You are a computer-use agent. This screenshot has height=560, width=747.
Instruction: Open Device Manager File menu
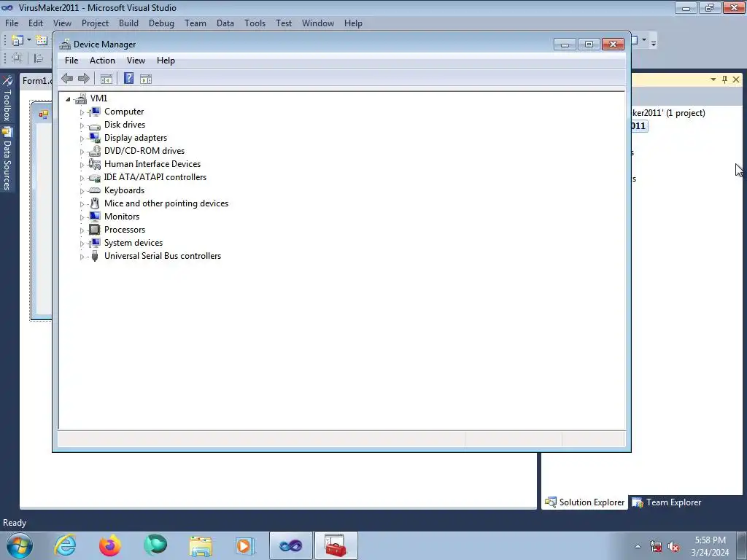pyautogui.click(x=71, y=61)
